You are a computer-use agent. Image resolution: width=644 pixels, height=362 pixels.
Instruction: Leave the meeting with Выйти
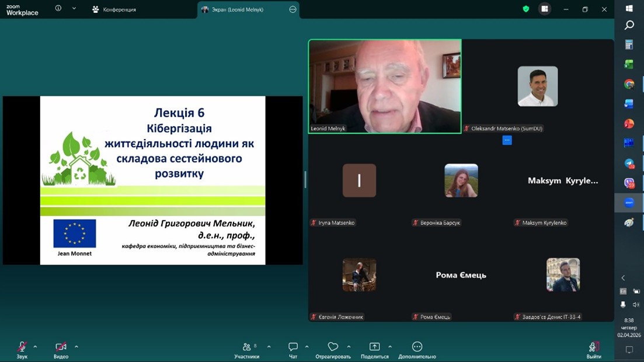point(594,348)
